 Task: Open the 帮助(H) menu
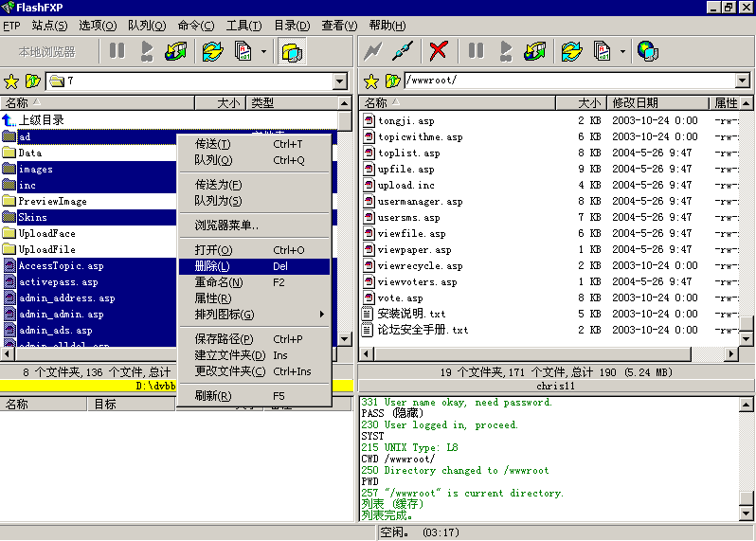pos(387,26)
